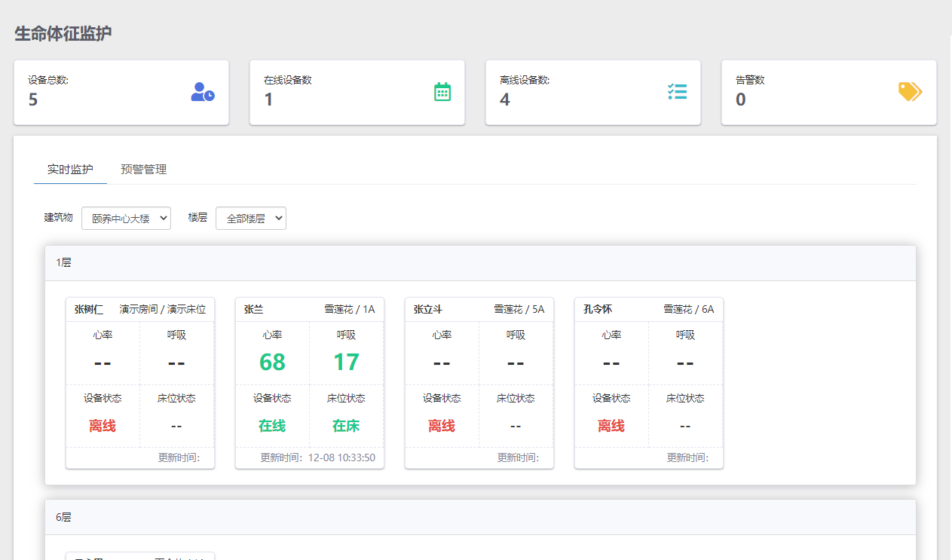The width and height of the screenshot is (952, 560).
Task: Click the checklist icon in offline devices card
Action: click(x=677, y=92)
